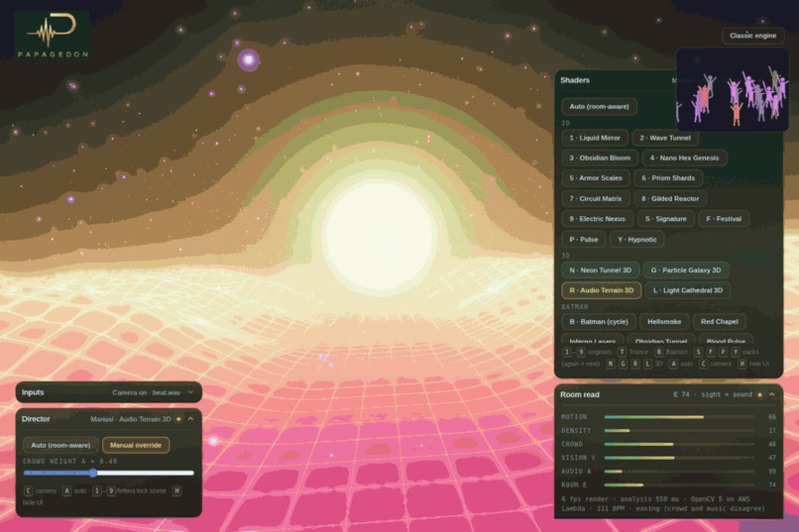Viewport: 799px width, 532px height.
Task: Click the Room read status dot
Action: [x=759, y=394]
